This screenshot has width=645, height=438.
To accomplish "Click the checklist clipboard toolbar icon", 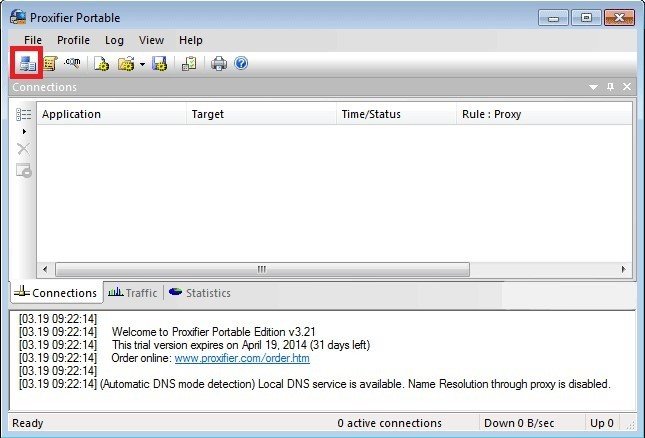I will 189,64.
